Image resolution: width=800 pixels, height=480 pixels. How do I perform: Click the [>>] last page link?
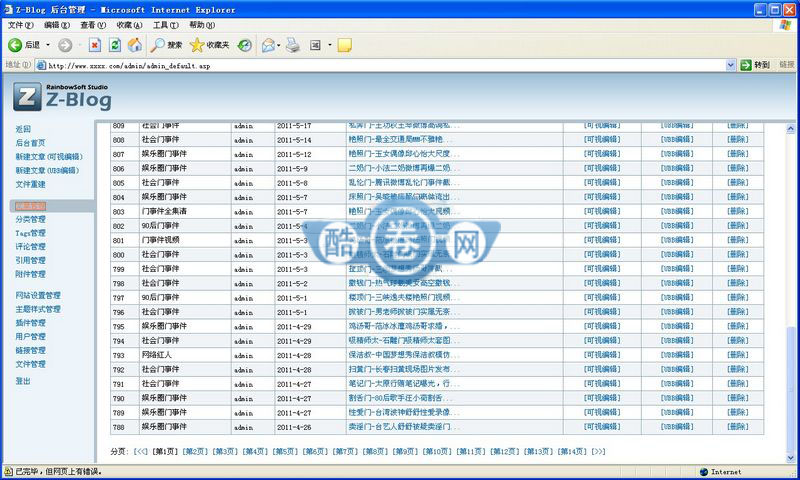[x=598, y=451]
